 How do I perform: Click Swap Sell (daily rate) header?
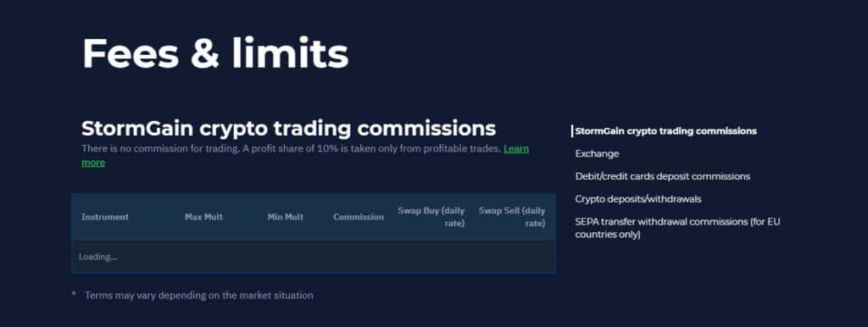(511, 217)
